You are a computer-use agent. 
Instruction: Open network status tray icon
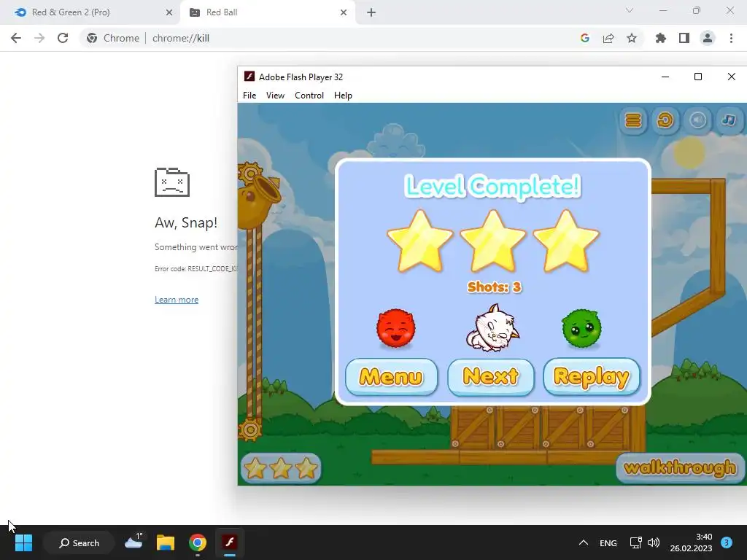[636, 542]
